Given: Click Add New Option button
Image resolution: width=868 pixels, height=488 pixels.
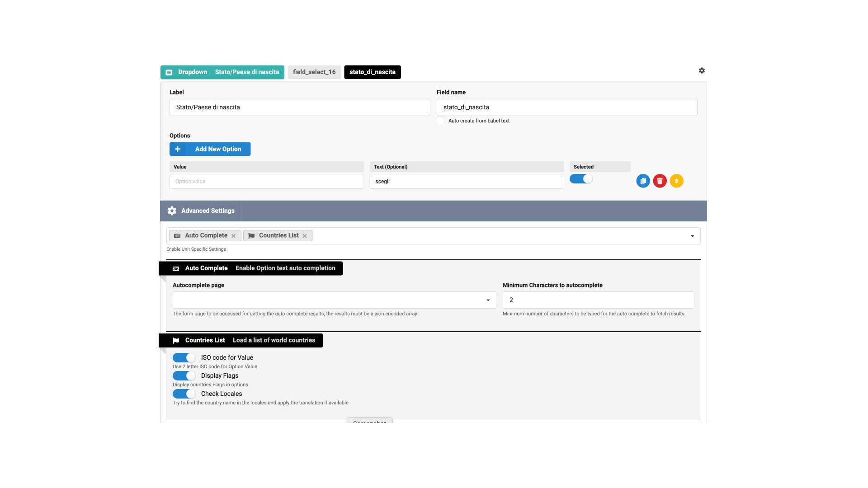Looking at the screenshot, I should pos(210,149).
